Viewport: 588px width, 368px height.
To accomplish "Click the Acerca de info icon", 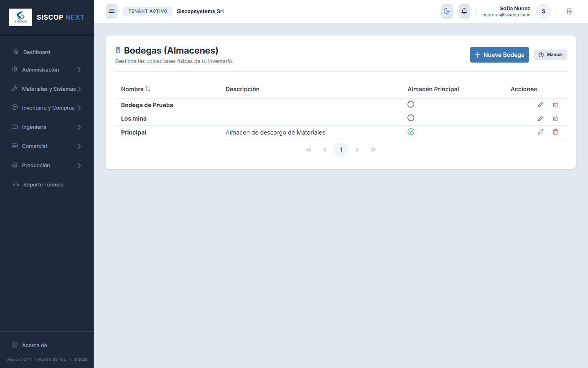I will [x=15, y=345].
